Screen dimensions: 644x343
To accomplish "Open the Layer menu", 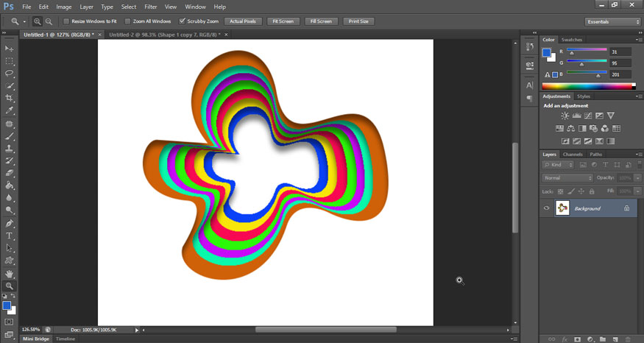I will (86, 7).
